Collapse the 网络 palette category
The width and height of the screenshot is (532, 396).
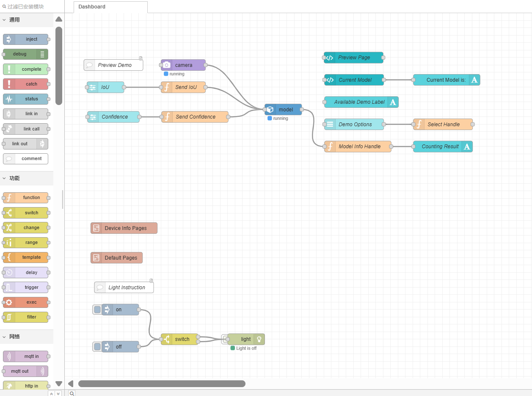tap(4, 337)
